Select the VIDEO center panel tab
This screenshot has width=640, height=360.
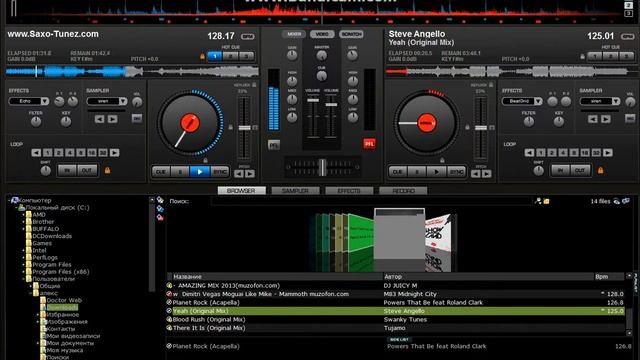pos(322,34)
